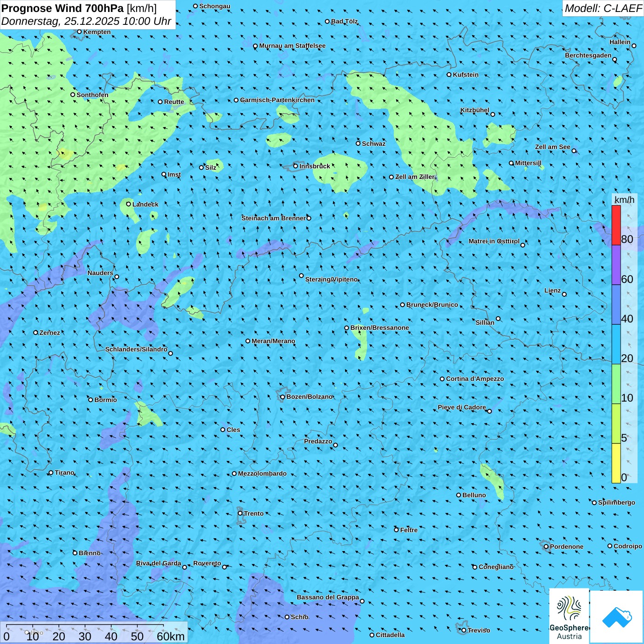
Task: Click the 'Pieve di Cadore' label
Action: tap(462, 408)
